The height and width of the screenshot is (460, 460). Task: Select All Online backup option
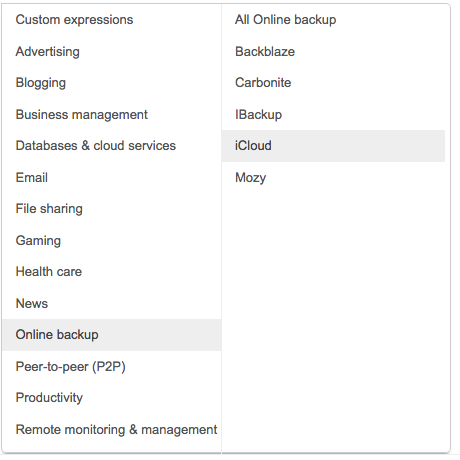[333, 20]
